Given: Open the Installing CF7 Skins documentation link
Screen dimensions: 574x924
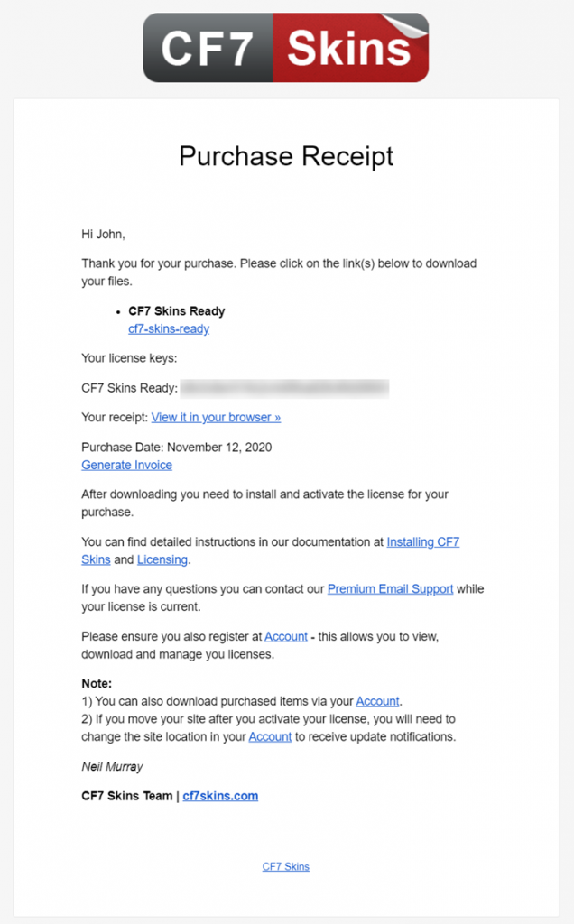Looking at the screenshot, I should tap(422, 542).
